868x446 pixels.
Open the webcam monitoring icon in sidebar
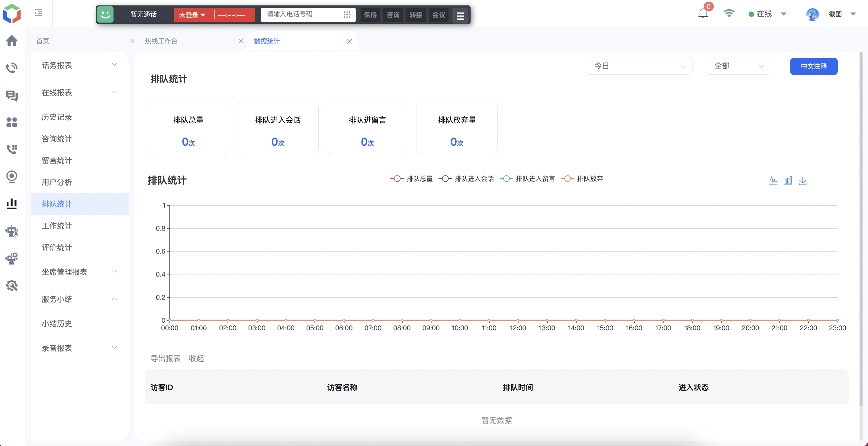(12, 177)
